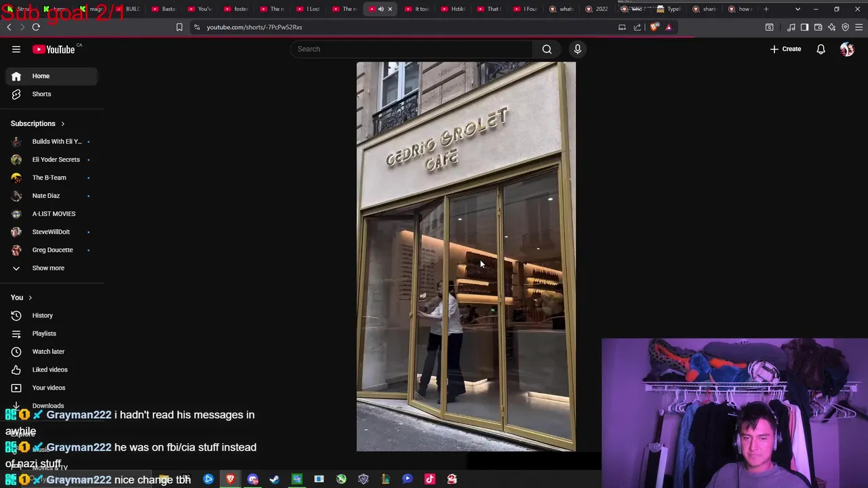This screenshot has width=868, height=488.
Task: Click the search magnifier button
Action: tap(547, 49)
